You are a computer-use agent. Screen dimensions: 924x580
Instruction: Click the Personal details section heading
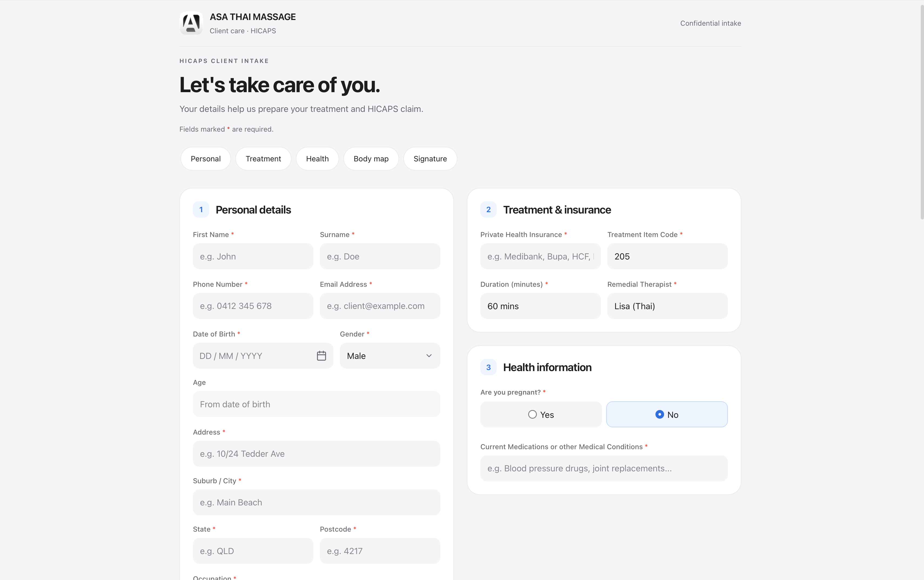coord(253,209)
